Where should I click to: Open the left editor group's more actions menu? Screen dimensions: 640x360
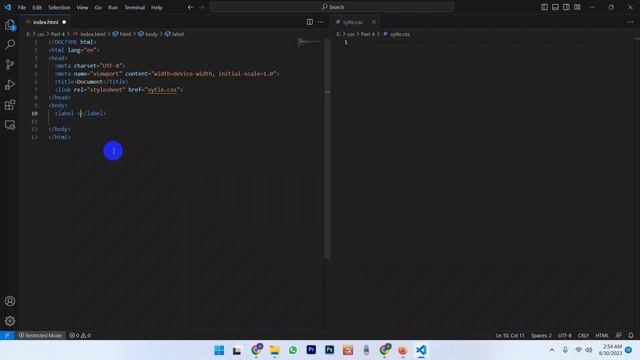pyautogui.click(x=320, y=22)
